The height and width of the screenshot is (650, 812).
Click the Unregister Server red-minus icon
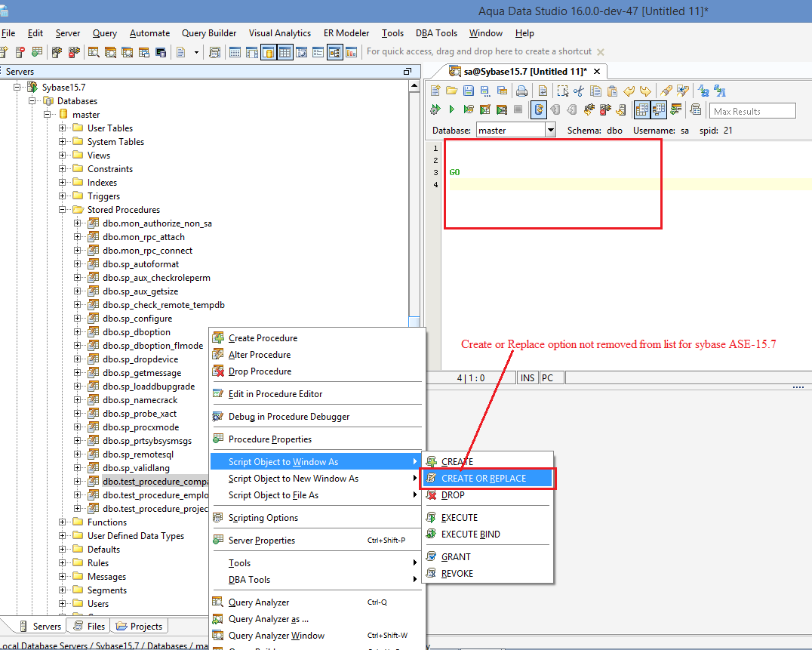click(20, 52)
